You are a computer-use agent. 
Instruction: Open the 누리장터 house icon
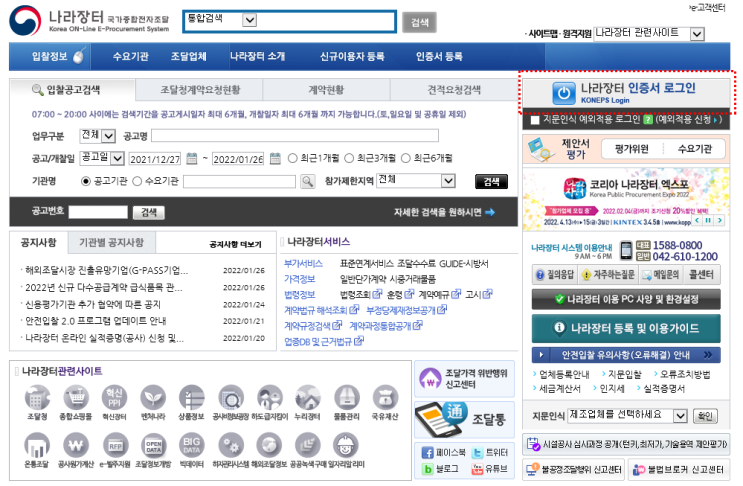click(308, 397)
